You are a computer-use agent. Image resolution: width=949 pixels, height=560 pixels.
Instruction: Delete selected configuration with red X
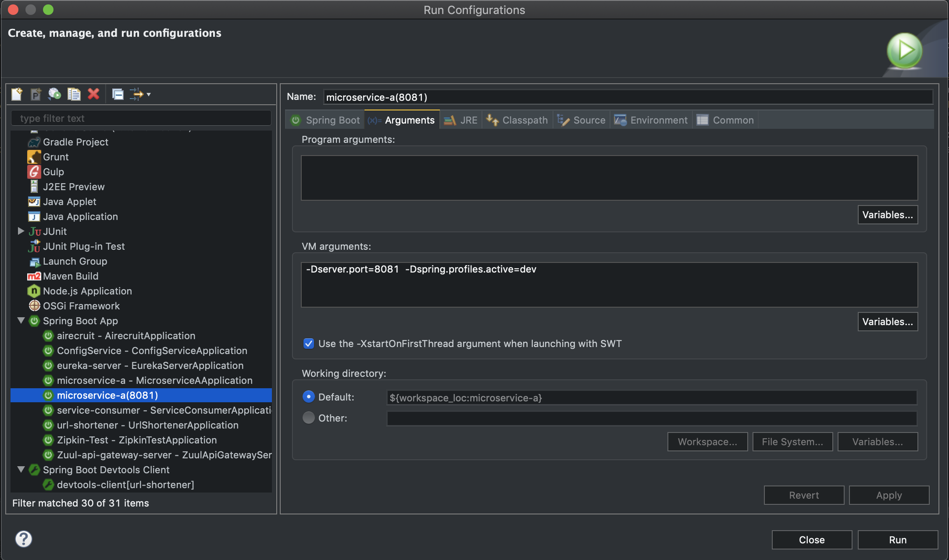point(93,94)
